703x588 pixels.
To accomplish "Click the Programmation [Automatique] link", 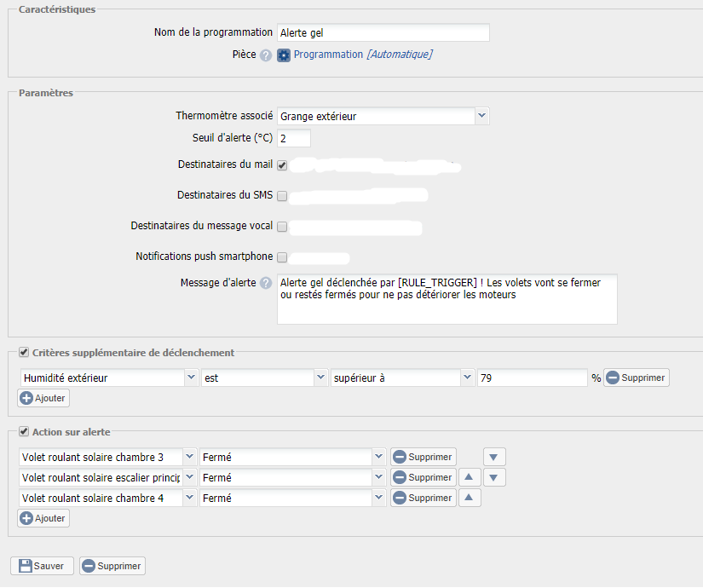I will [362, 55].
